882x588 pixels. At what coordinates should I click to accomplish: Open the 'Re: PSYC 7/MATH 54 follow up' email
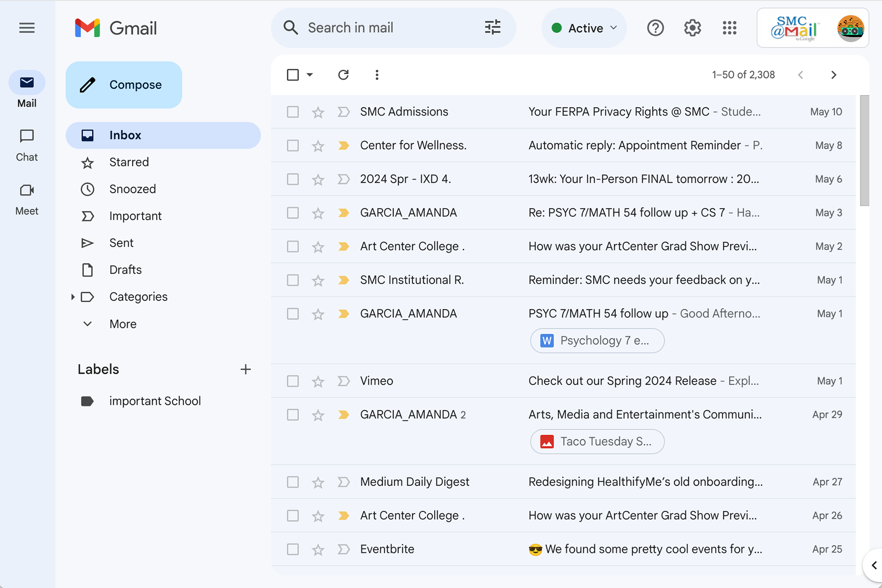[x=563, y=213]
